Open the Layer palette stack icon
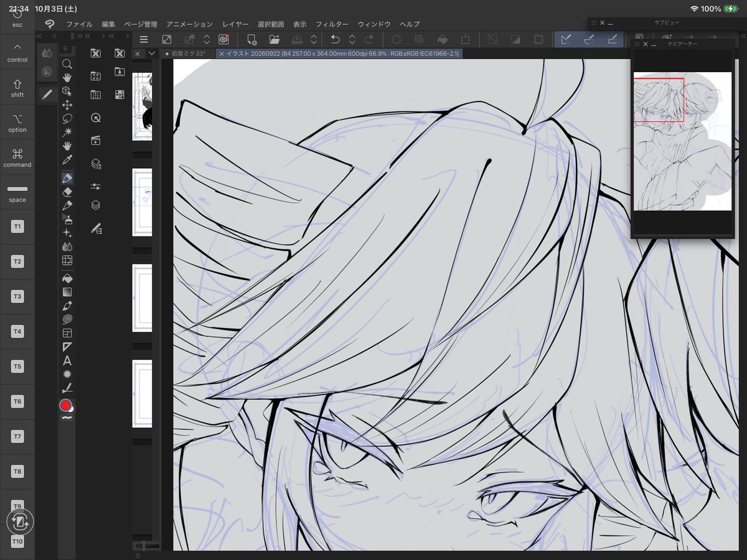 96,205
